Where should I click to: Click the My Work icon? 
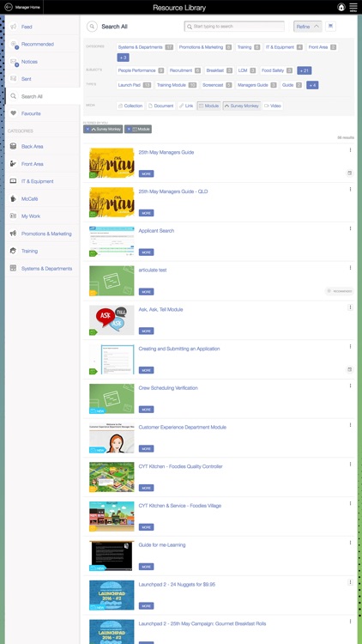(13, 216)
